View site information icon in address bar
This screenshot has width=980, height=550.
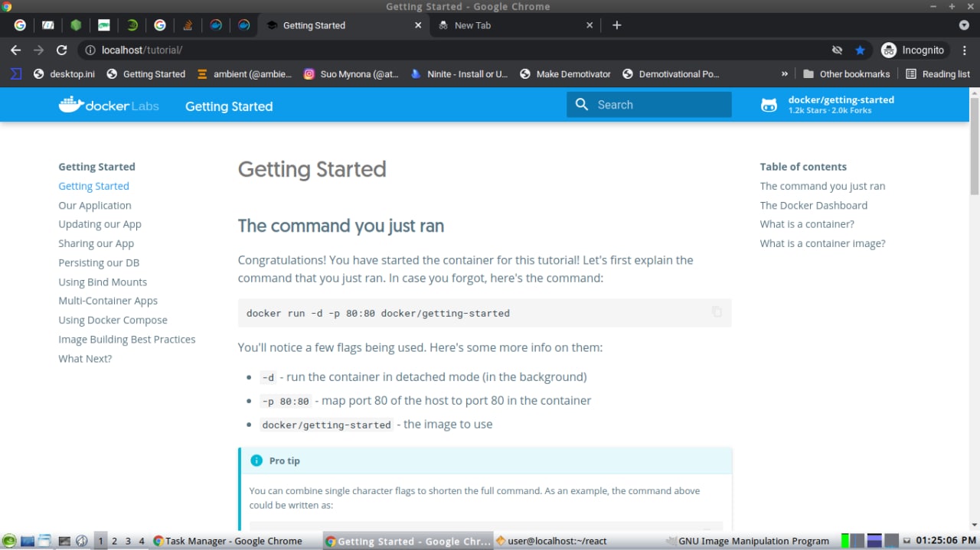[90, 50]
